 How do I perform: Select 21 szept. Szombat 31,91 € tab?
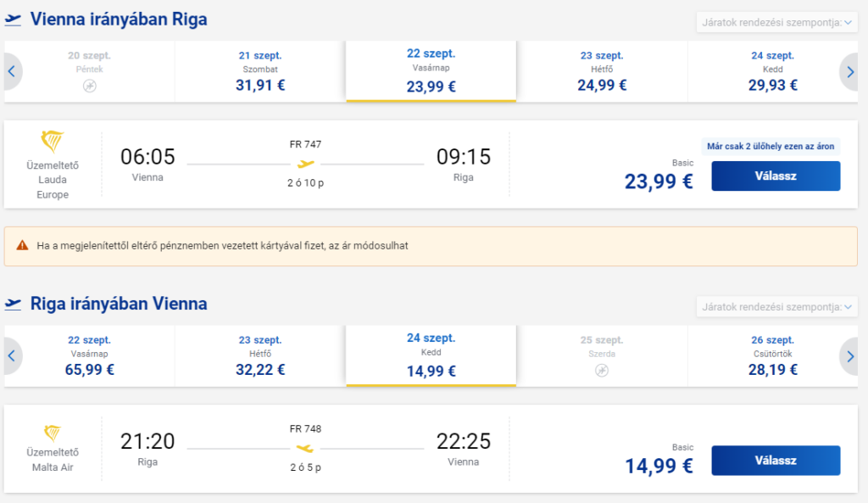tap(260, 71)
